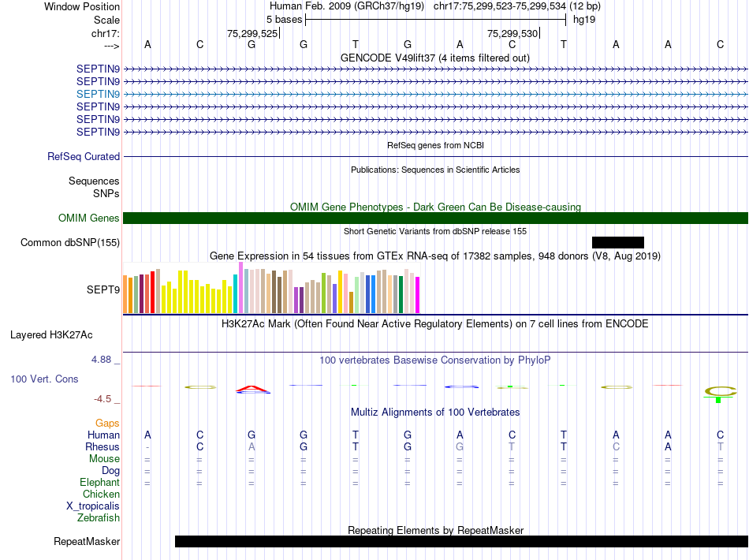Screen dimensions: 749x560
Task: Click the 100 Vert. Cons label
Action: click(x=44, y=379)
